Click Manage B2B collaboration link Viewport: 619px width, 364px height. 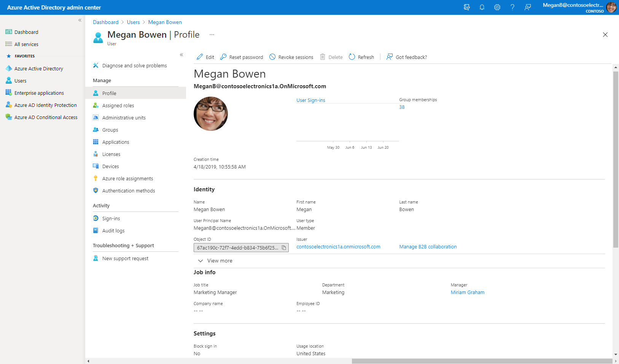click(428, 247)
